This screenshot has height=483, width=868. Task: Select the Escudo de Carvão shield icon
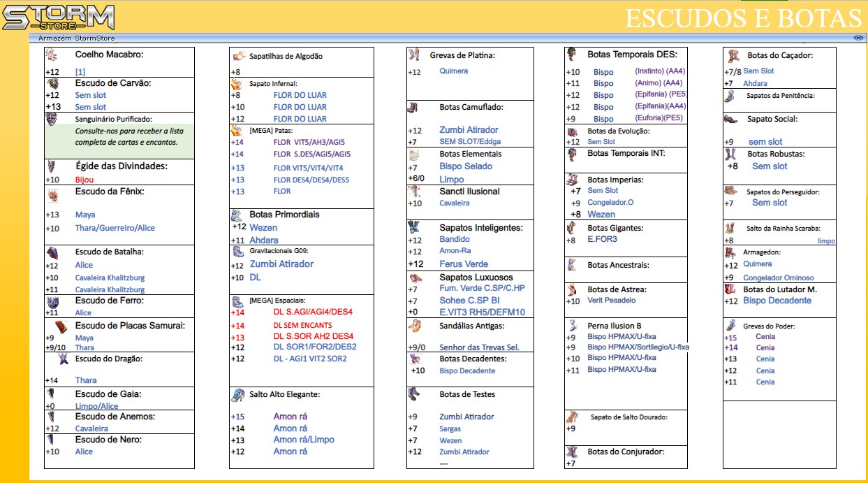52,83
